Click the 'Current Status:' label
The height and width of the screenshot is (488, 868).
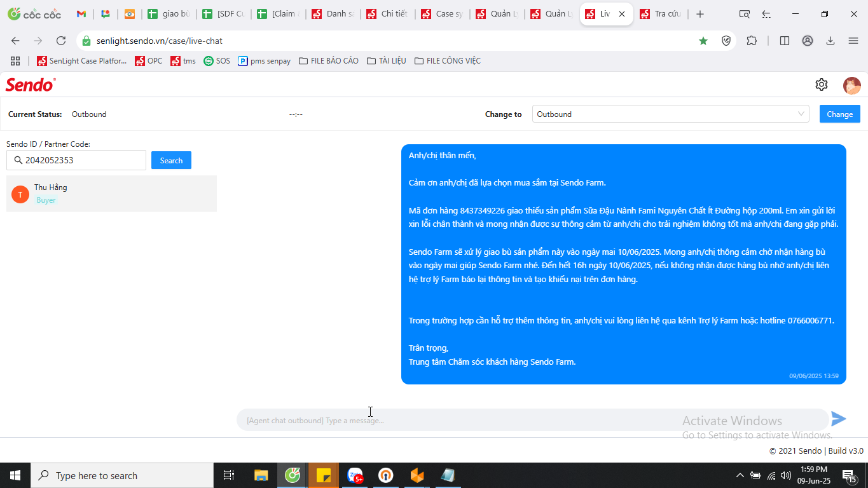[35, 114]
